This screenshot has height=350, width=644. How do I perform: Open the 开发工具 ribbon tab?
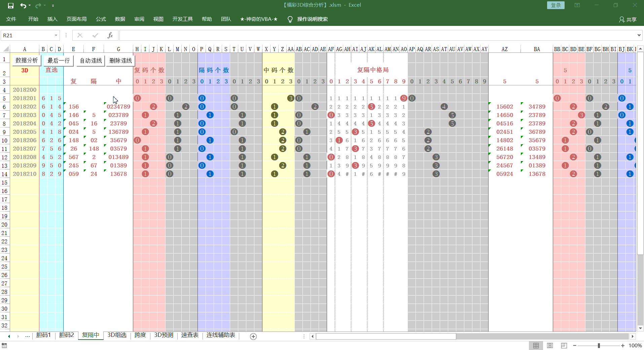coord(182,19)
